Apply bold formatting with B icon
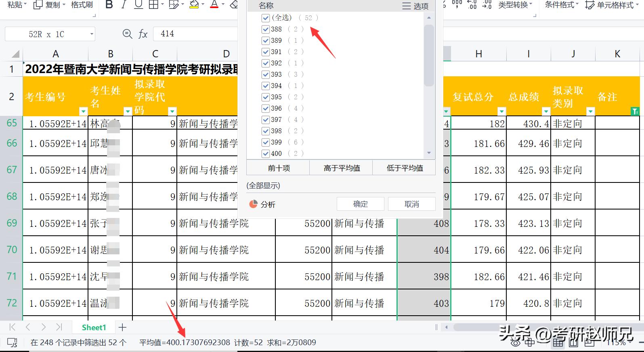This screenshot has width=644, height=352. (109, 5)
